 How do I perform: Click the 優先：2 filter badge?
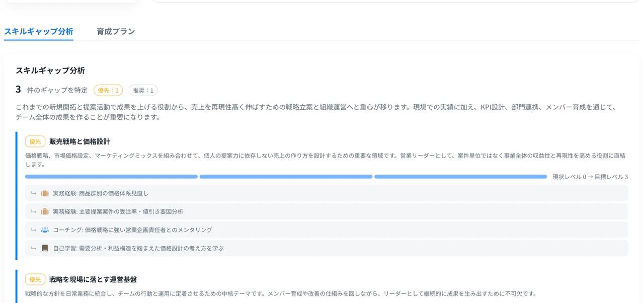click(x=108, y=91)
